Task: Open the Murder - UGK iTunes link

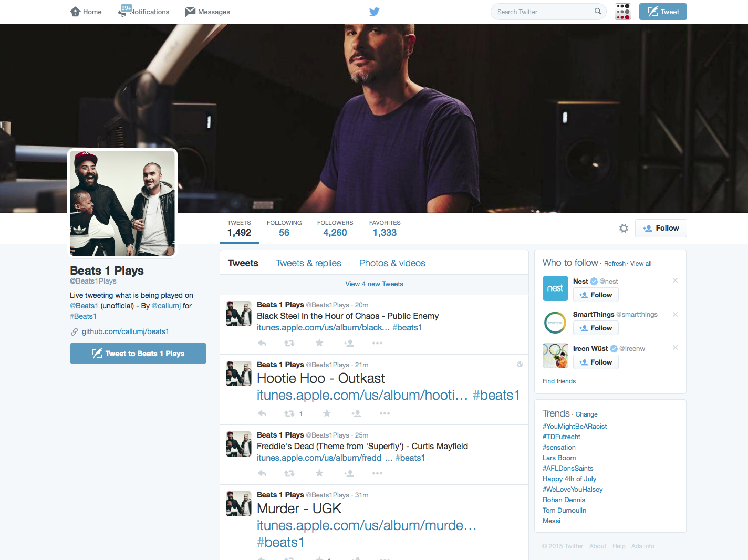Action: pos(367,525)
